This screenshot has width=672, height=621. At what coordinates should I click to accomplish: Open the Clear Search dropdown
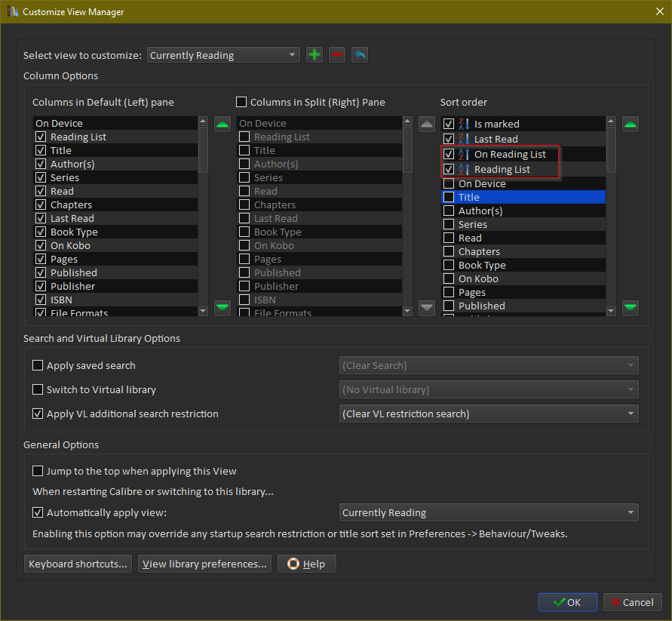489,365
